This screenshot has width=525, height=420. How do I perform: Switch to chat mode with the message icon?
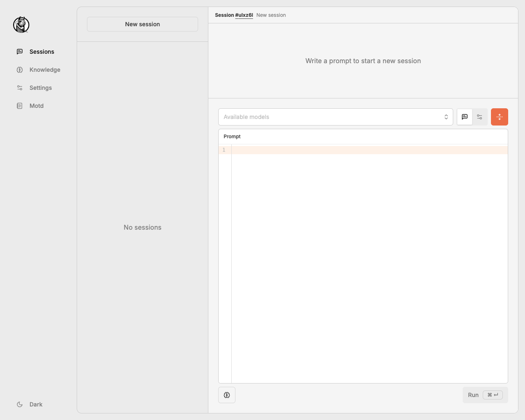[465, 117]
